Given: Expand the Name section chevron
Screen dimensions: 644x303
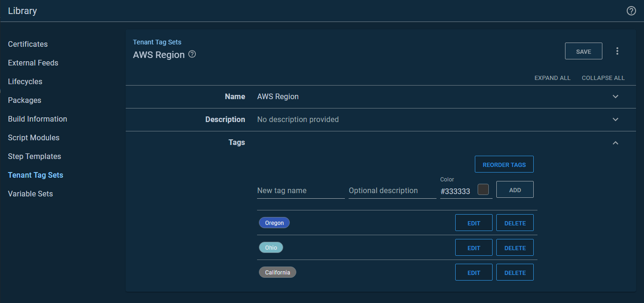Looking at the screenshot, I should point(615,96).
